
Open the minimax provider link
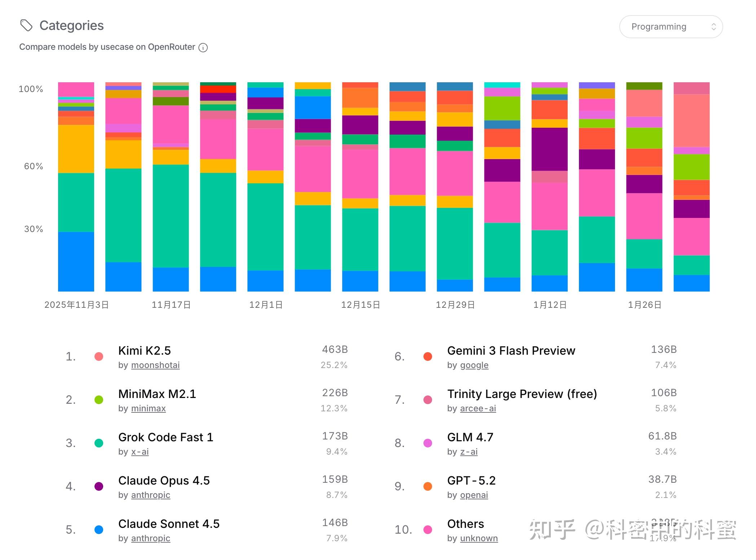click(x=148, y=408)
